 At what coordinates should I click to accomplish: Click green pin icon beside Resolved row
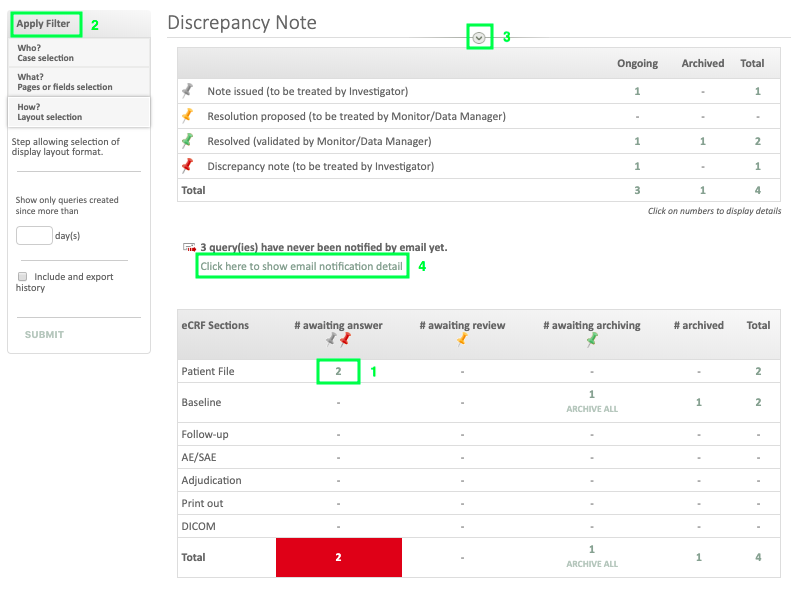click(x=187, y=141)
